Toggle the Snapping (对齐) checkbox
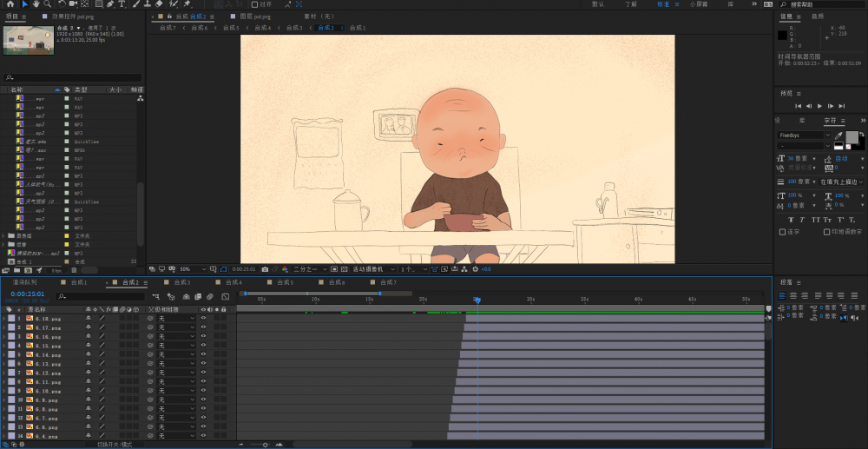 [254, 4]
